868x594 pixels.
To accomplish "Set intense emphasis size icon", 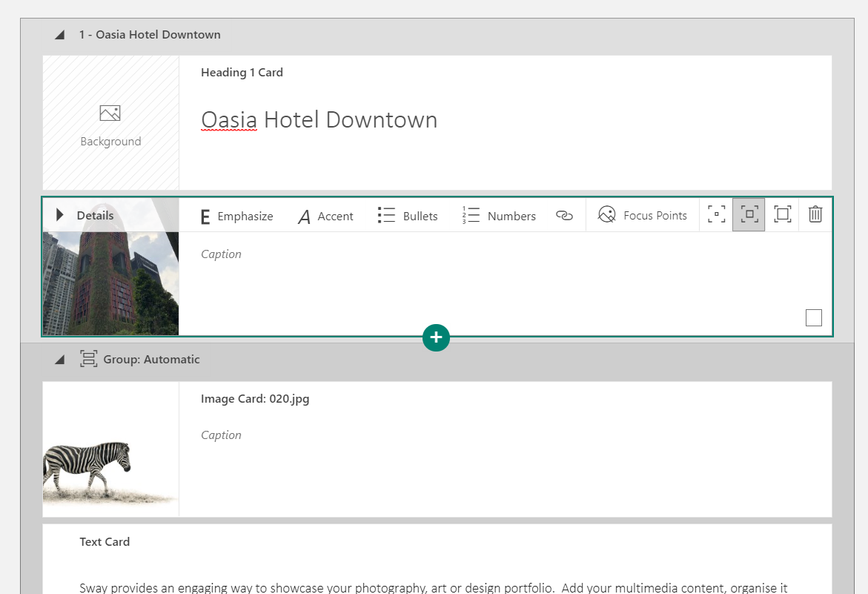I will pos(782,214).
